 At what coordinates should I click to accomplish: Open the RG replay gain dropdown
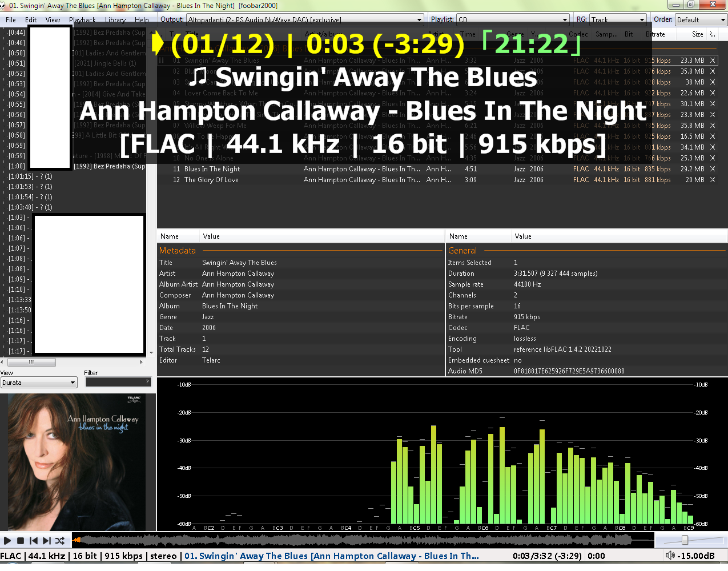pyautogui.click(x=618, y=19)
